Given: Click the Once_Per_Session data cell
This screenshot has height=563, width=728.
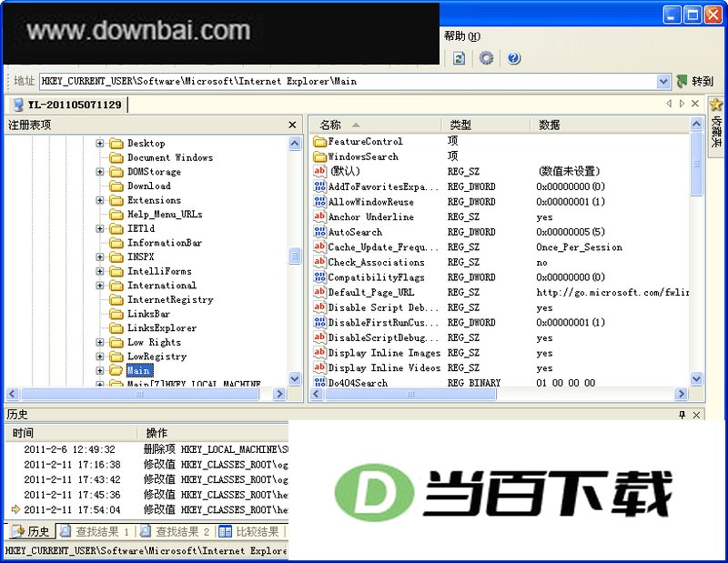Looking at the screenshot, I should click(579, 246).
